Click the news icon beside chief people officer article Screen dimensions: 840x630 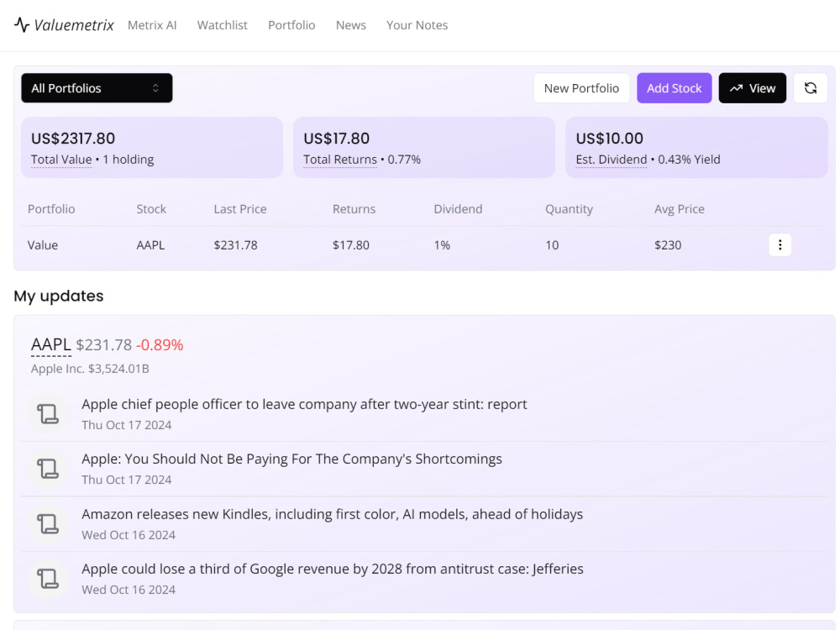48,414
